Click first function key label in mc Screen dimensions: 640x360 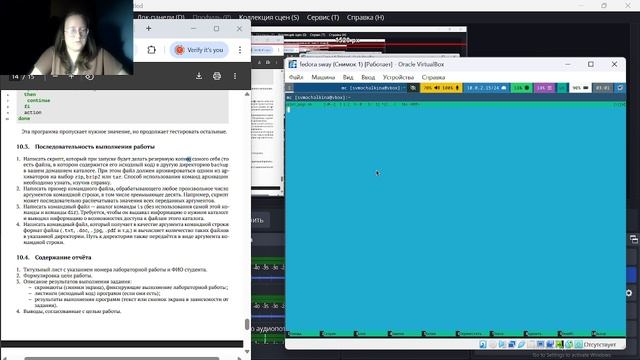point(295,334)
